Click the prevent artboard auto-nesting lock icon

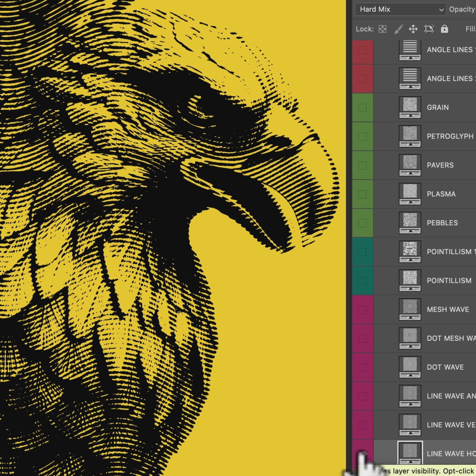coord(429,29)
